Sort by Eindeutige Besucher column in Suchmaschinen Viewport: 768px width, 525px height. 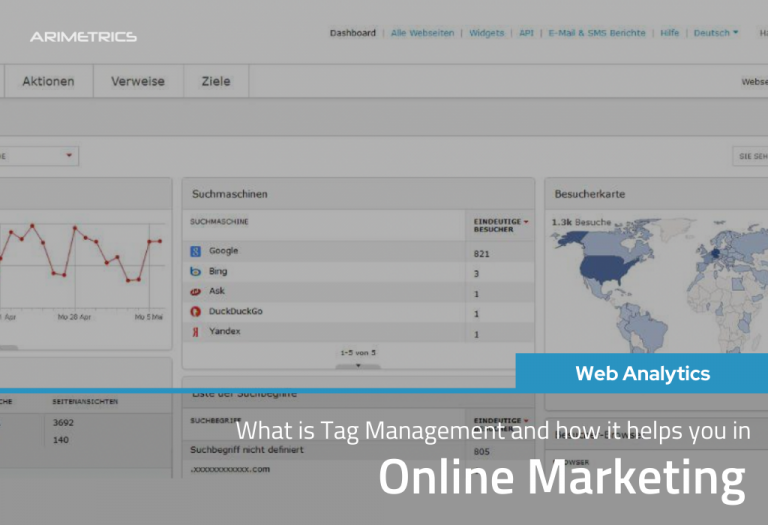(x=500, y=225)
